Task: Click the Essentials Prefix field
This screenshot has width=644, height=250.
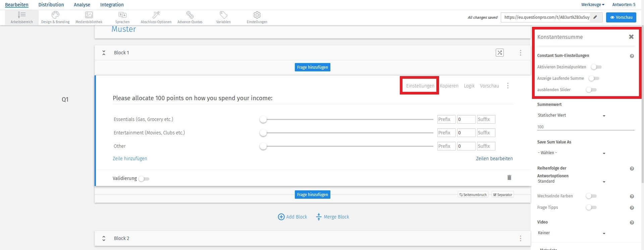Action: pos(446,119)
